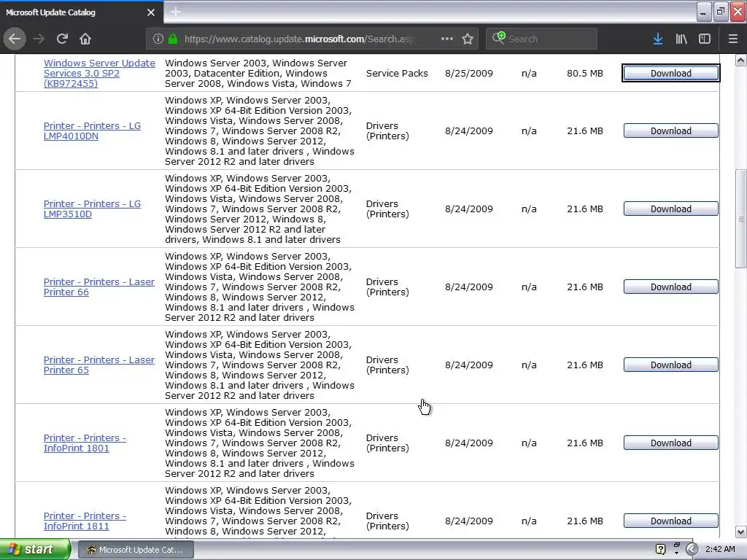
Task: Toggle the sidebar view icon
Action: [x=705, y=39]
